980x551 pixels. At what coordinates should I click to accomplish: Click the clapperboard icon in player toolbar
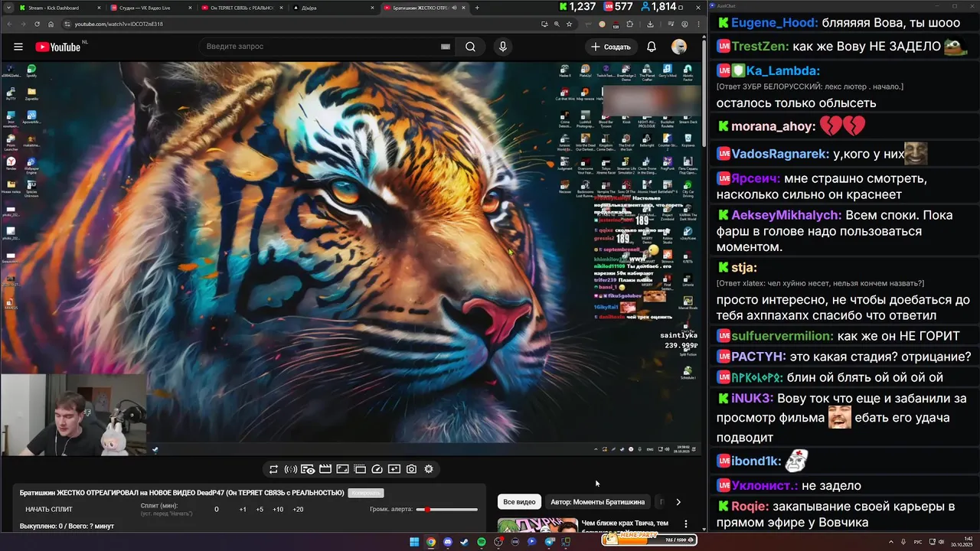[x=325, y=469]
